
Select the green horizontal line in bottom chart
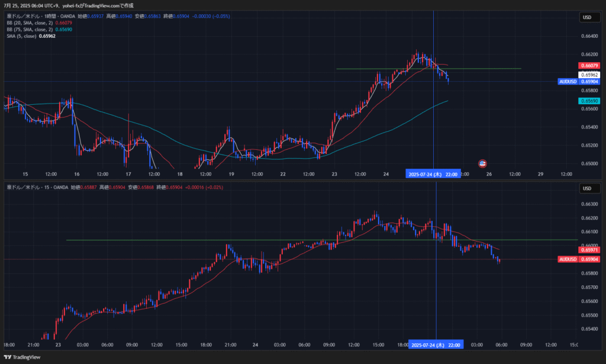click(178, 240)
